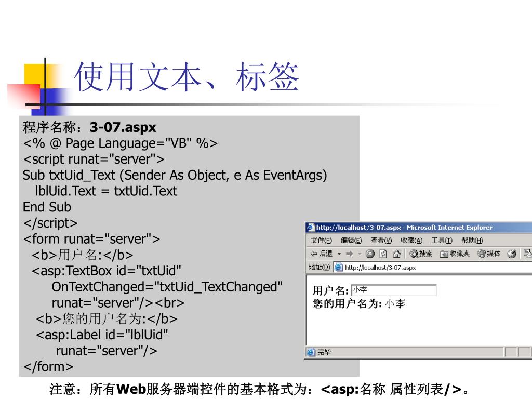The width and height of the screenshot is (532, 399).
Task: Click the 媒体 (Media) toolbar button
Action: (x=489, y=254)
